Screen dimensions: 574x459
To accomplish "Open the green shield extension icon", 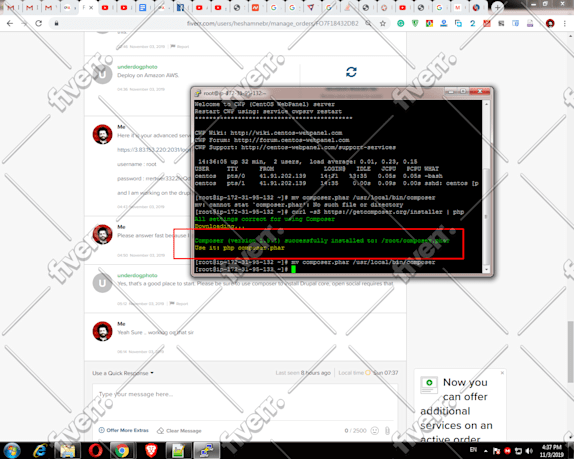I will (x=415, y=23).
